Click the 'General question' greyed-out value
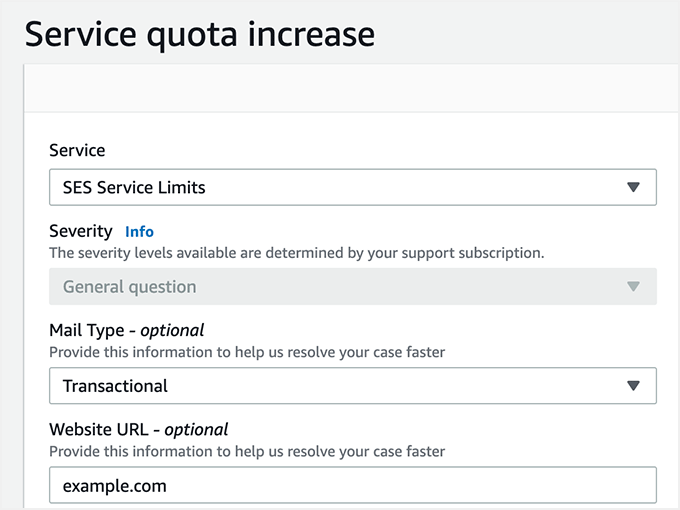Screen dimensions: 680x510 (x=129, y=287)
